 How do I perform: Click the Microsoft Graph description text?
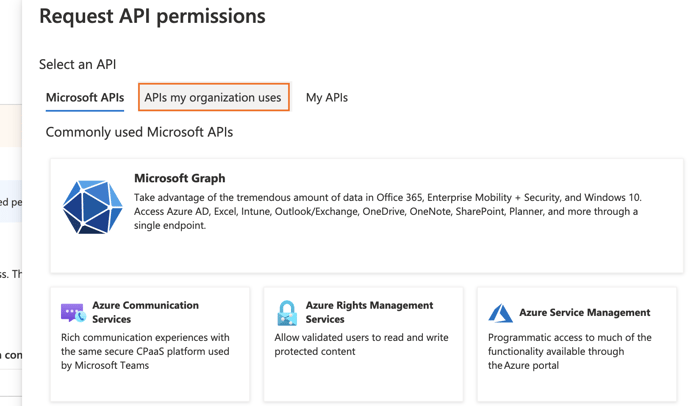tap(387, 211)
